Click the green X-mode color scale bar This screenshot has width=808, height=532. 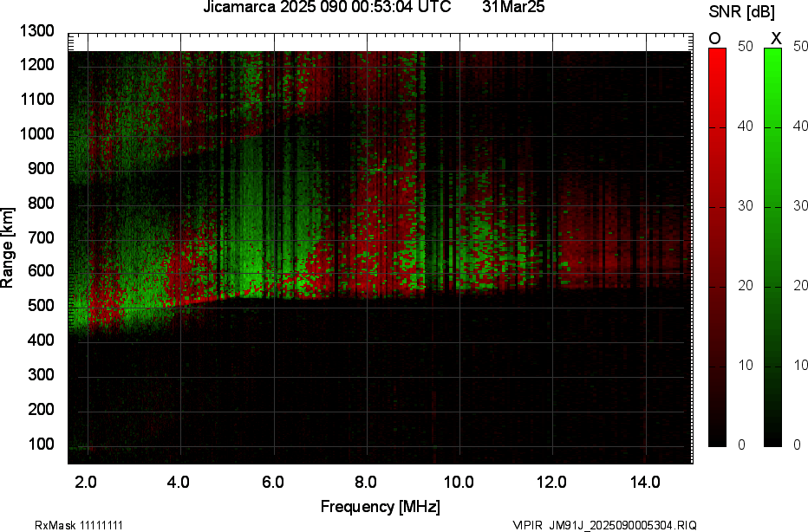[772, 247]
